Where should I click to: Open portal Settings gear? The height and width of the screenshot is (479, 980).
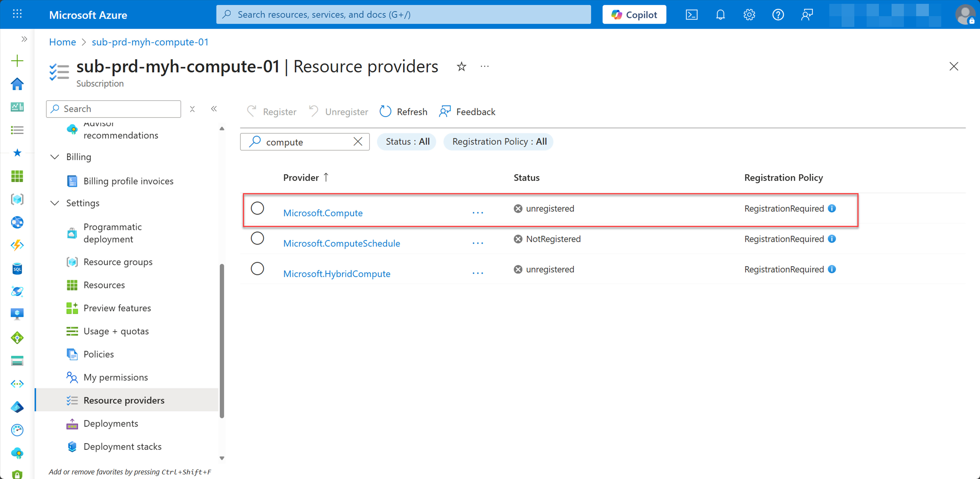click(749, 15)
